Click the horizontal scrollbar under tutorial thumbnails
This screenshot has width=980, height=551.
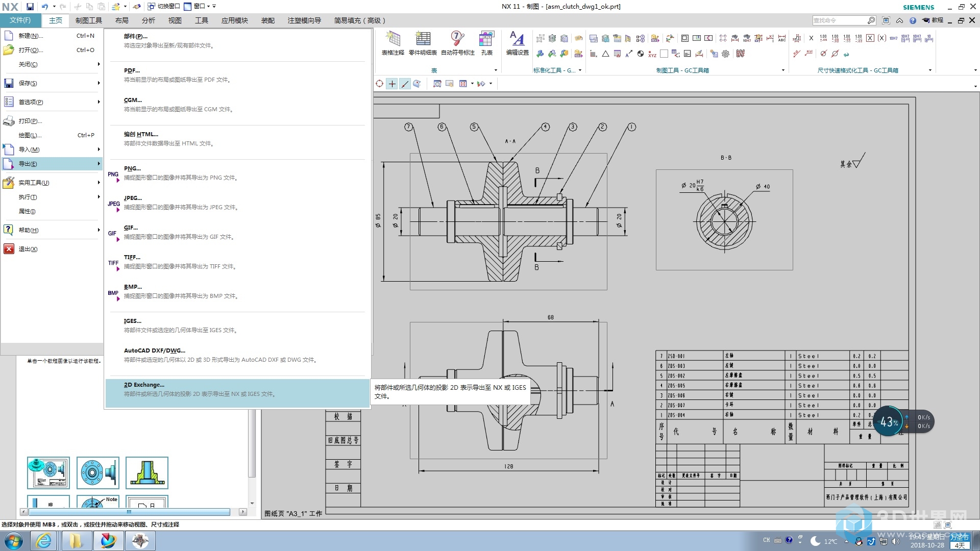129,512
